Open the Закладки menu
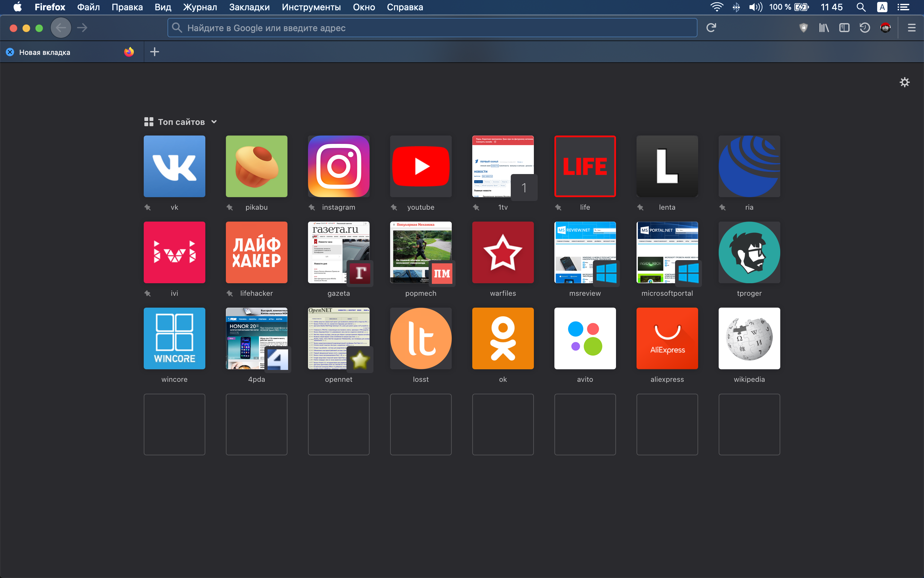Viewport: 924px width, 578px height. [249, 7]
